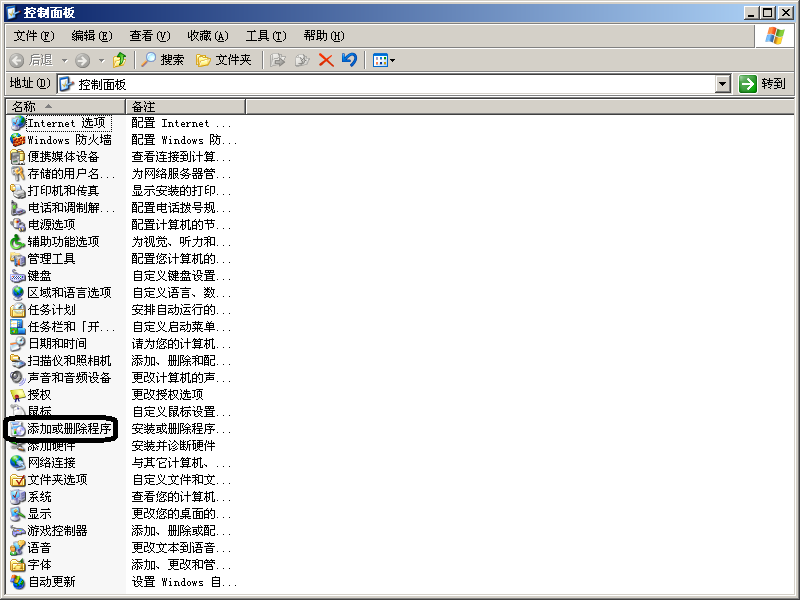Open 系统 (System) properties
The image size is (800, 600).
pos(40,496)
